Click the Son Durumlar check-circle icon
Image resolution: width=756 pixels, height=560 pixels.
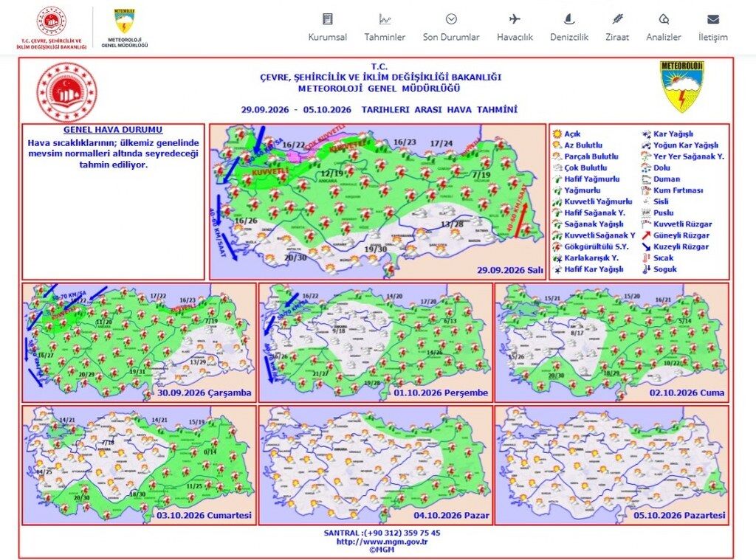click(x=451, y=19)
